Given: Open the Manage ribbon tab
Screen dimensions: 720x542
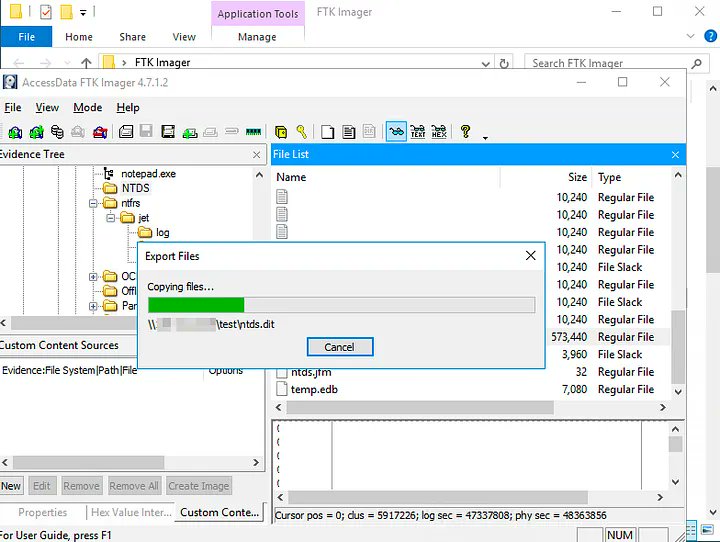Looking at the screenshot, I should pyautogui.click(x=257, y=37).
